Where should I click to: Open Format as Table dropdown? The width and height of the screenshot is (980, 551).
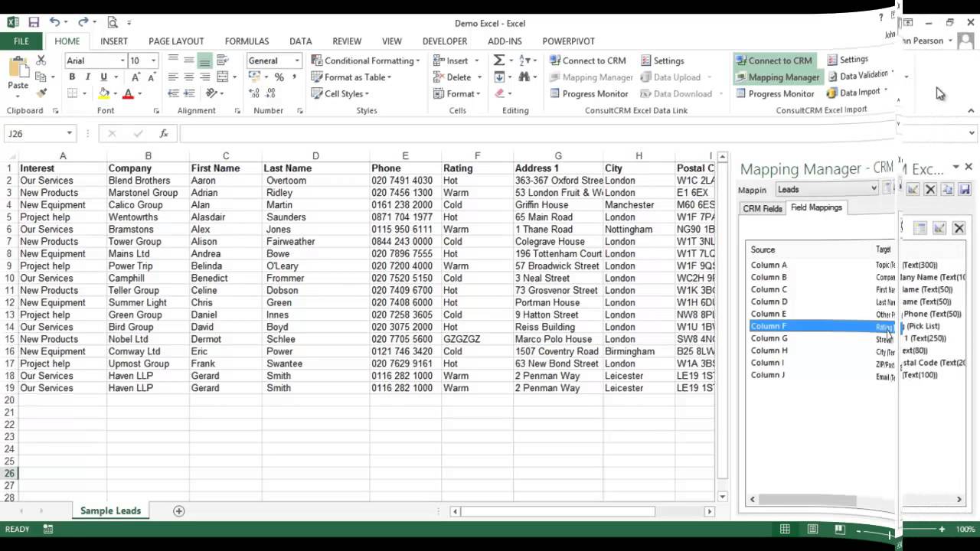click(351, 77)
